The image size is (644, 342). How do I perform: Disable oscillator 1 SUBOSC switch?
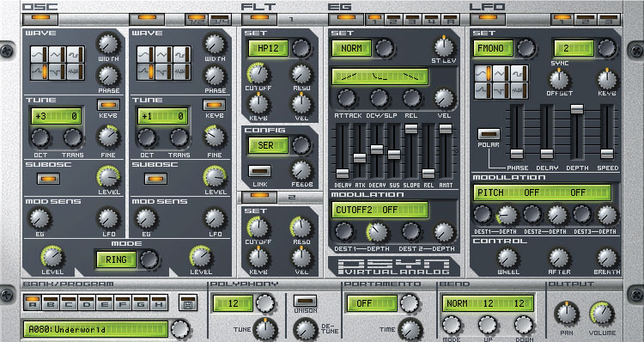pyautogui.click(x=48, y=179)
